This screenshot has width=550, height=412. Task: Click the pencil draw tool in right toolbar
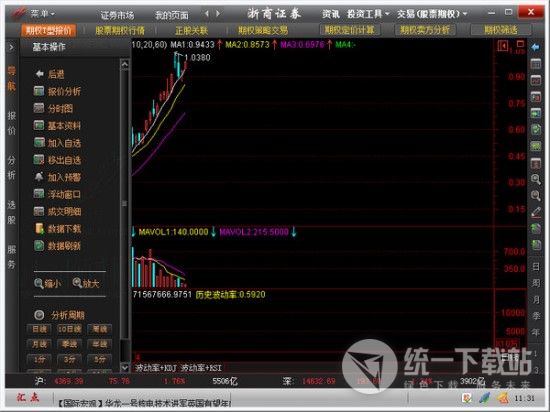(536, 212)
